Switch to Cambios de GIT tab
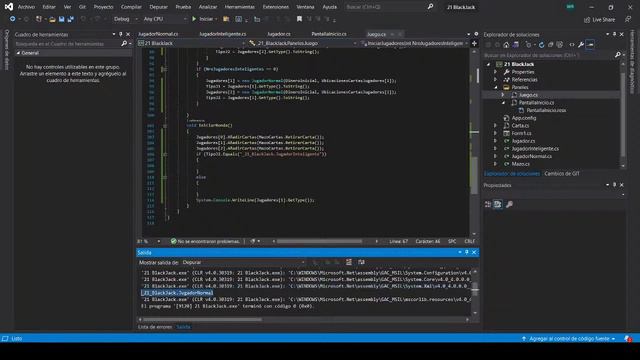Screen dimensions: 640x360 [x=562, y=173]
